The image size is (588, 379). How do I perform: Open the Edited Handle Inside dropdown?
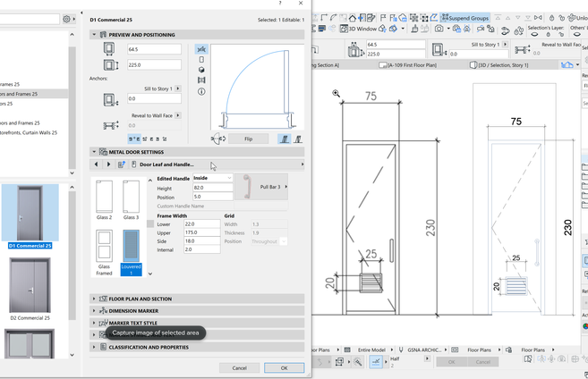click(213, 178)
